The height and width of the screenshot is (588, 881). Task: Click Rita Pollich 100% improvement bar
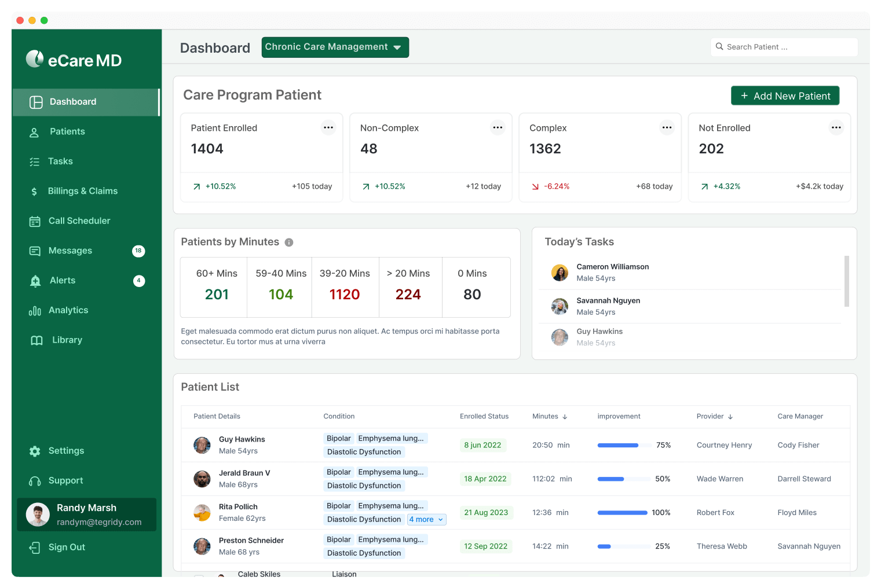pyautogui.click(x=623, y=513)
